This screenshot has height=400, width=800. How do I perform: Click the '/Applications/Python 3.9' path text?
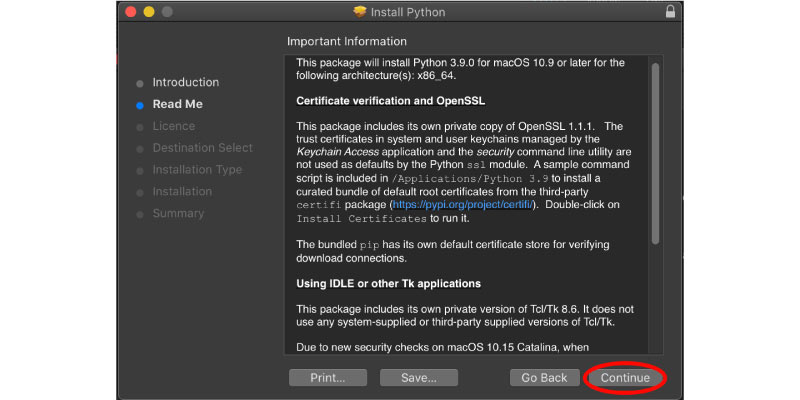click(x=469, y=179)
